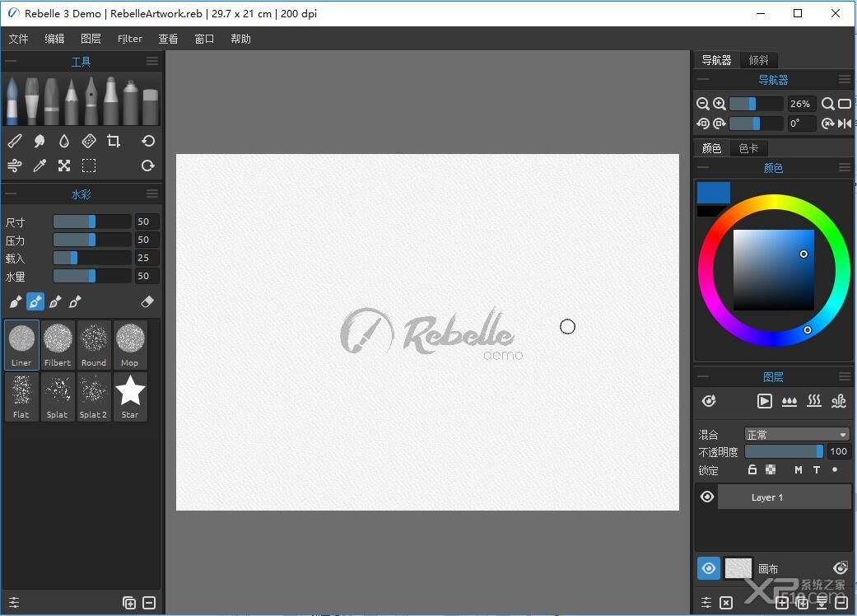Select the blend tool
Image resolution: width=857 pixels, height=616 pixels.
15,141
